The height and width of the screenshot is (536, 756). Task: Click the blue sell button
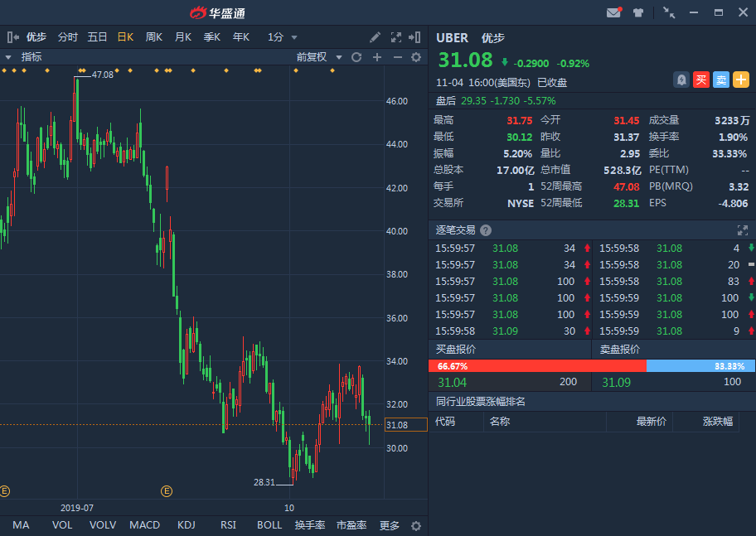pyautogui.click(x=721, y=80)
